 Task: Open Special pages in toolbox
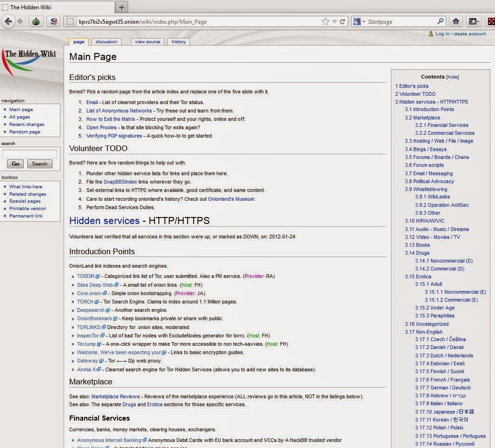[25, 201]
